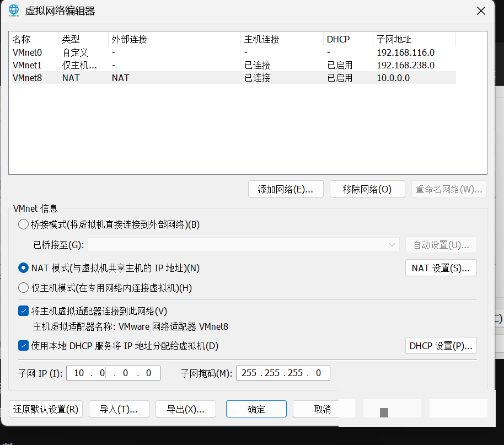Open the 已桥接至 dropdown list

tap(244, 245)
